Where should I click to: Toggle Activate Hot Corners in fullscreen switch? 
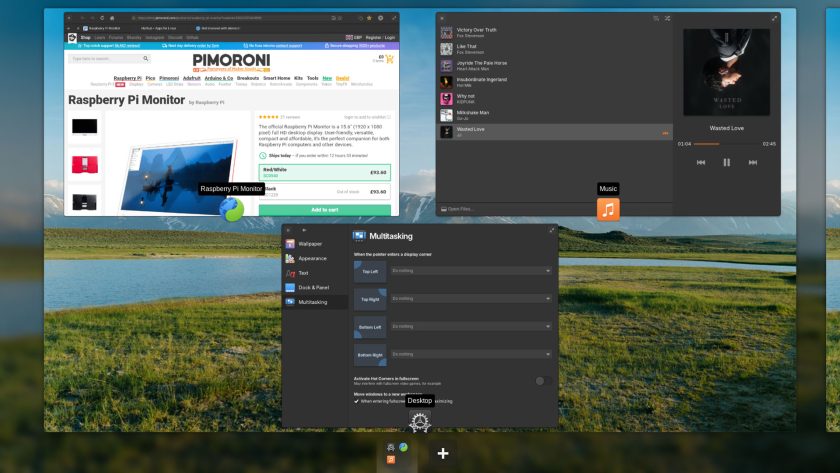(x=543, y=381)
